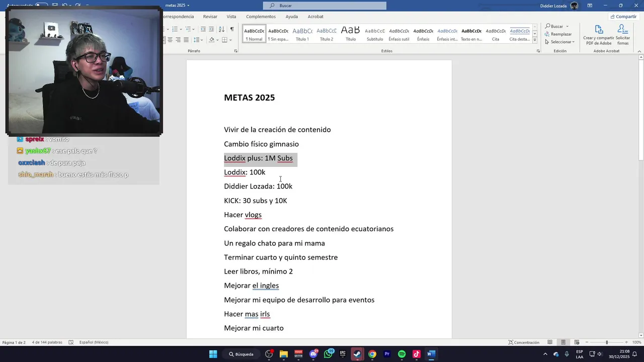This screenshot has height=362, width=644.
Task: Open the Revisar ribbon tab
Action: click(x=210, y=17)
